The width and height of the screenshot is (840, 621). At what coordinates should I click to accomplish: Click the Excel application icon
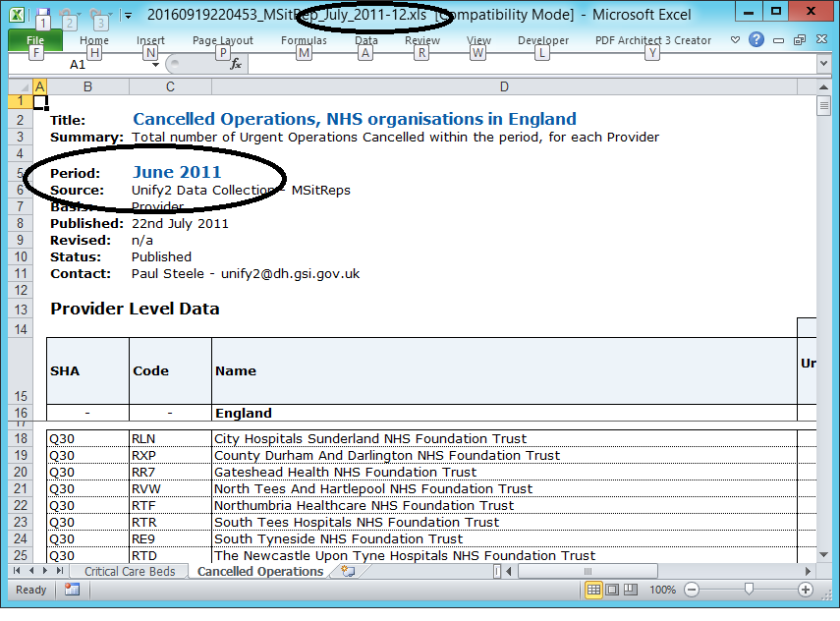point(17,15)
